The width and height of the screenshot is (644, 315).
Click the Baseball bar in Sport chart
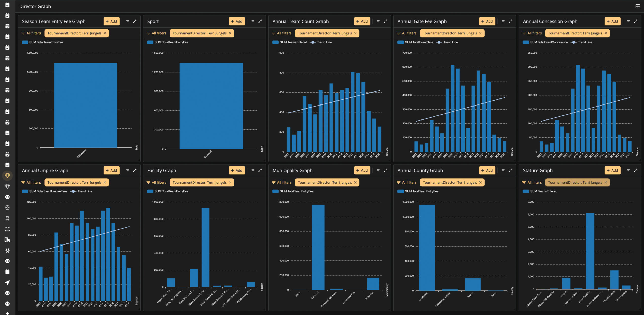coord(211,106)
